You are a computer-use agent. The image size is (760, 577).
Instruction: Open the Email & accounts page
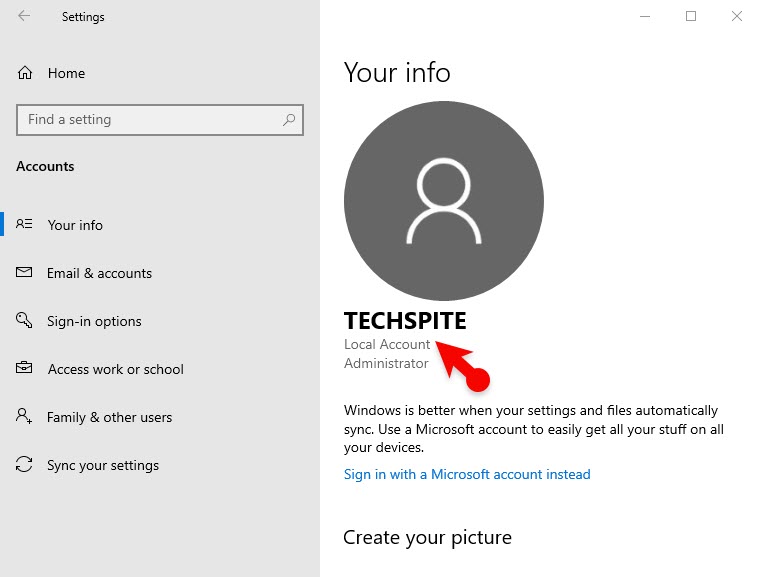(x=99, y=273)
